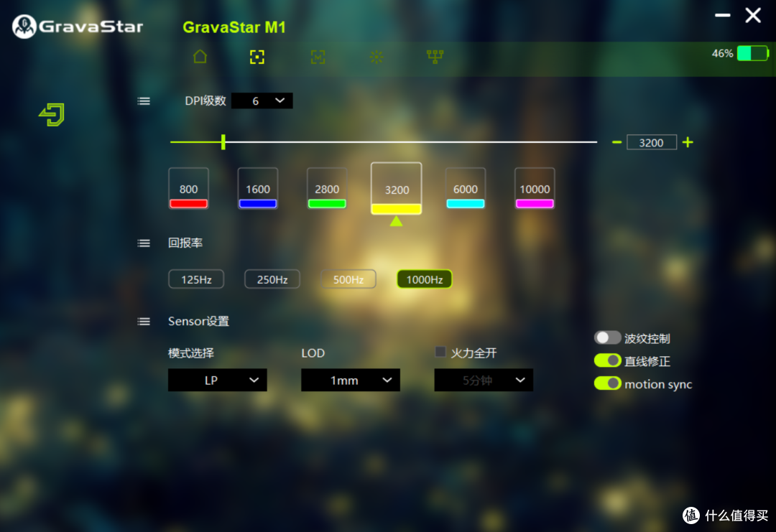Select the 1600 DPI level
This screenshot has width=776, height=532.
tap(258, 188)
